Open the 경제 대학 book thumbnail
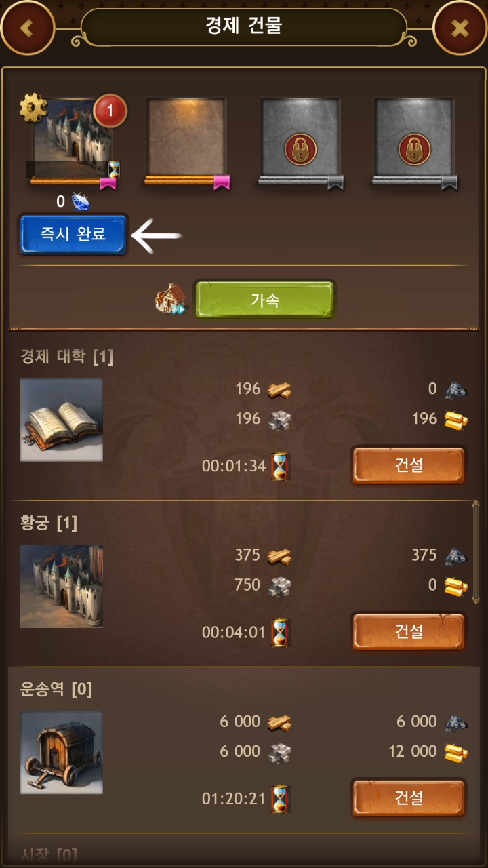 pyautogui.click(x=62, y=420)
